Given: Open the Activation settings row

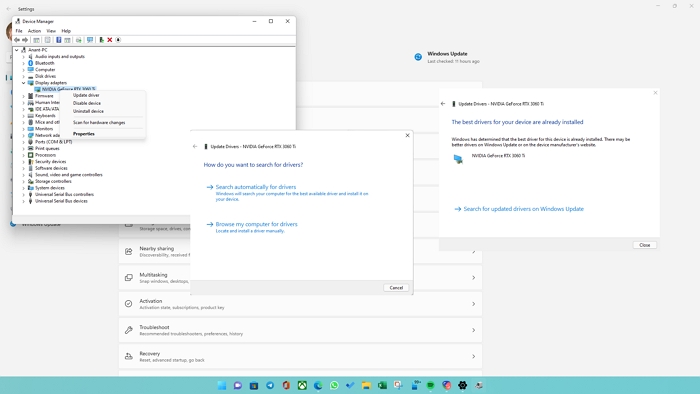Looking at the screenshot, I should click(300, 304).
